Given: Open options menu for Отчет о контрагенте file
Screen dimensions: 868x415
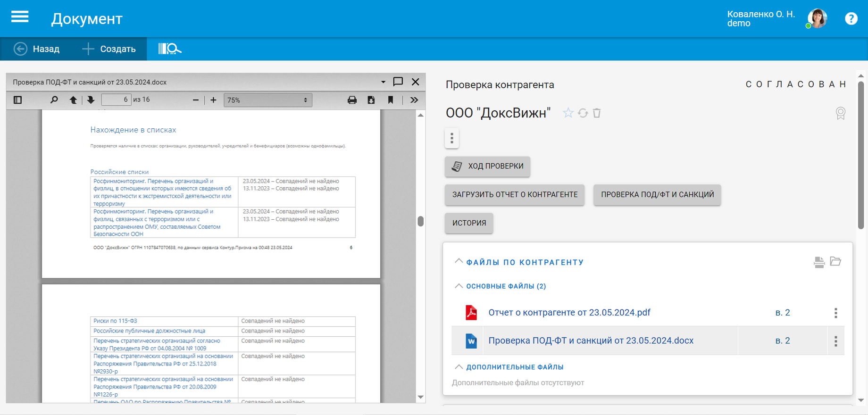Looking at the screenshot, I should (835, 313).
